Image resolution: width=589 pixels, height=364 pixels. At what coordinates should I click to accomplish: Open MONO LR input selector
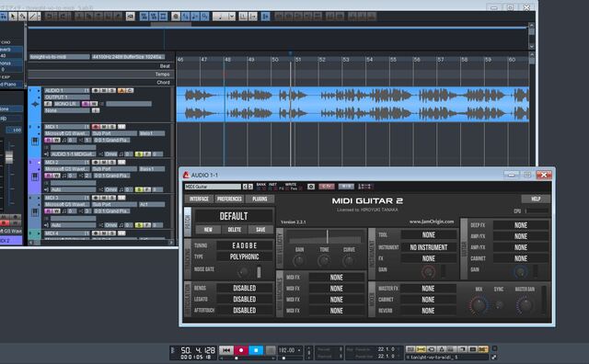66,104
